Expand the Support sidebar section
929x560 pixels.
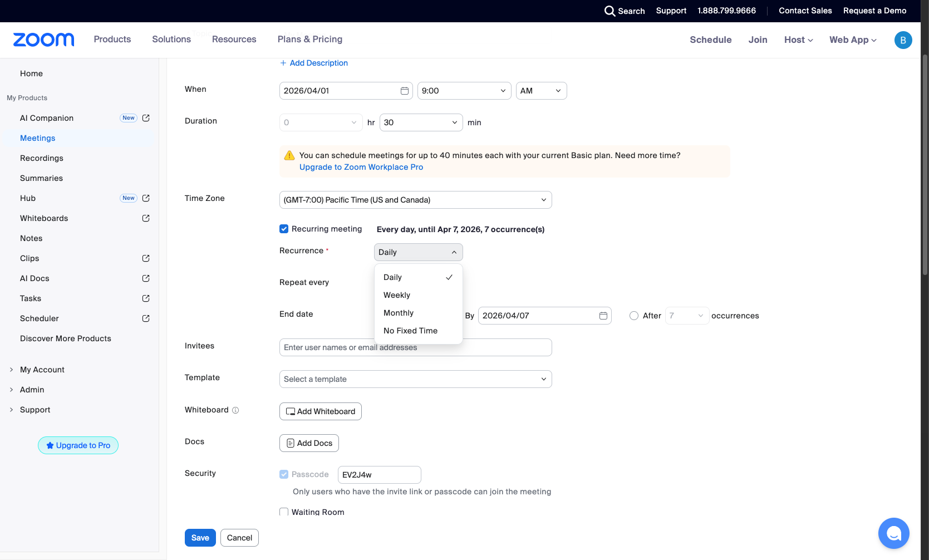click(x=30, y=410)
